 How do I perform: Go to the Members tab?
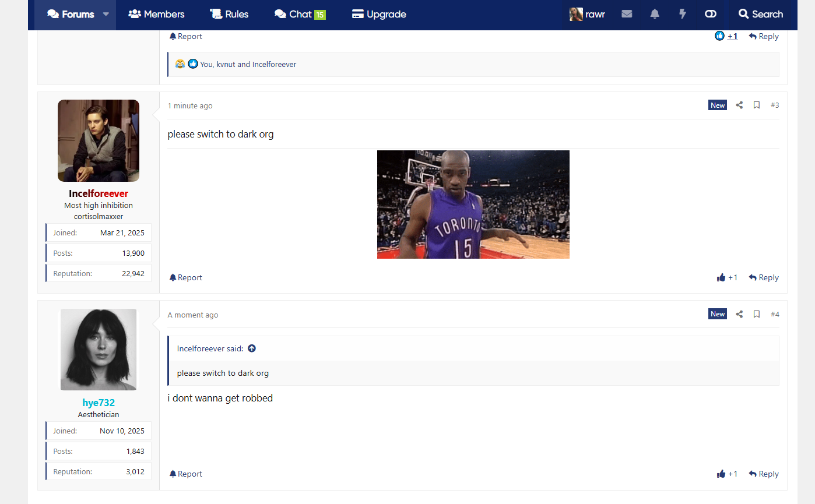point(156,14)
